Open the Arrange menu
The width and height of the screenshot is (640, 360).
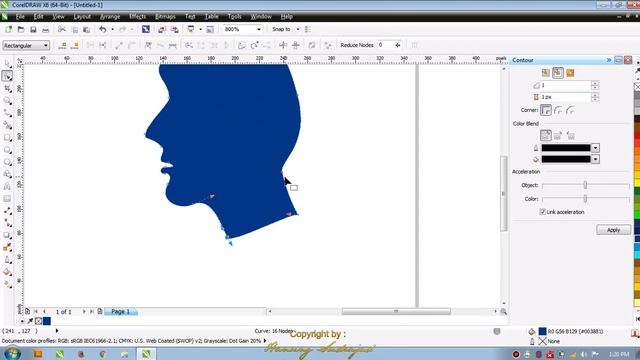pyautogui.click(x=110, y=17)
